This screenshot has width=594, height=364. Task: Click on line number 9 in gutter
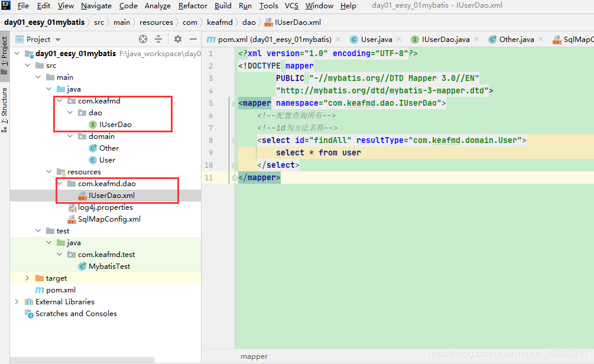coord(210,152)
